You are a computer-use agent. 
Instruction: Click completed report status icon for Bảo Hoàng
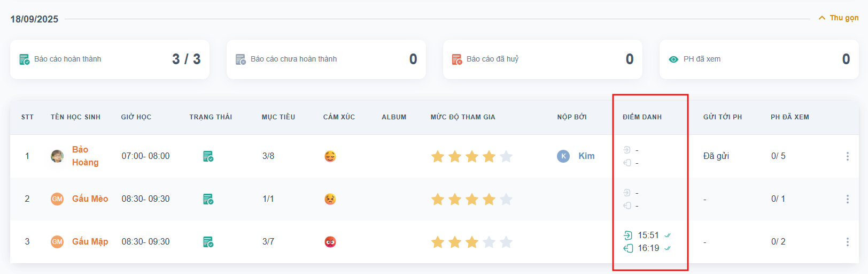pyautogui.click(x=208, y=156)
